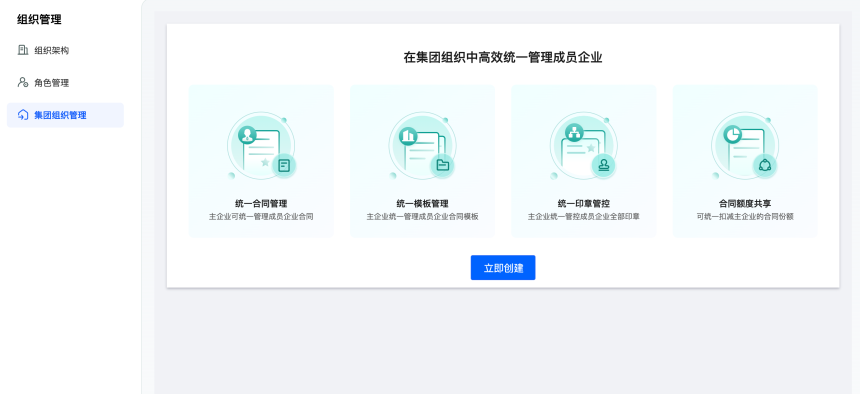Image resolution: width=860 pixels, height=394 pixels.
Task: Click the 角色管理 person icon
Action: pos(22,83)
